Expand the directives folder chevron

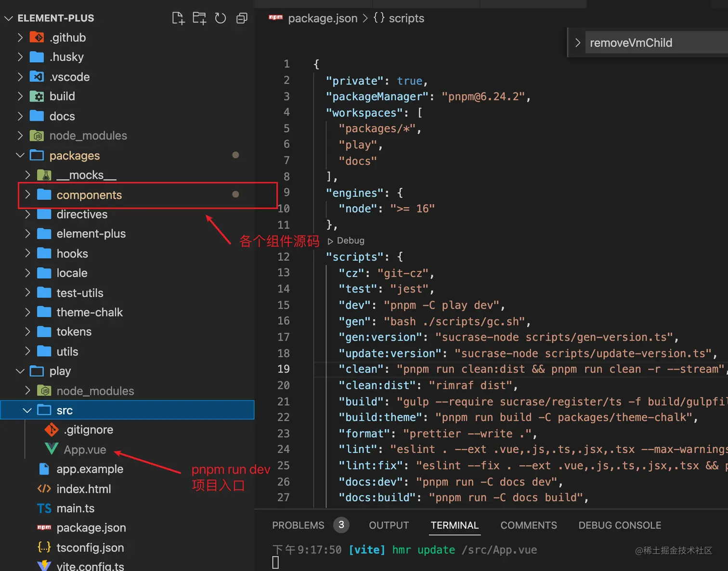click(27, 214)
